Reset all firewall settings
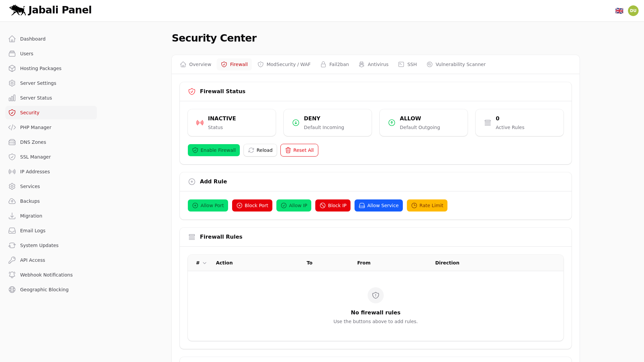 (x=299, y=150)
